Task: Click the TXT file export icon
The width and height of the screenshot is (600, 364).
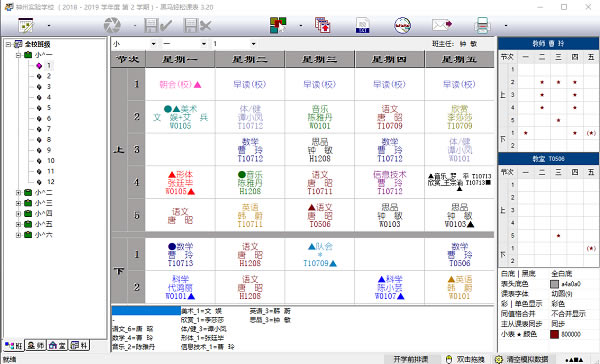Action: click(362, 25)
